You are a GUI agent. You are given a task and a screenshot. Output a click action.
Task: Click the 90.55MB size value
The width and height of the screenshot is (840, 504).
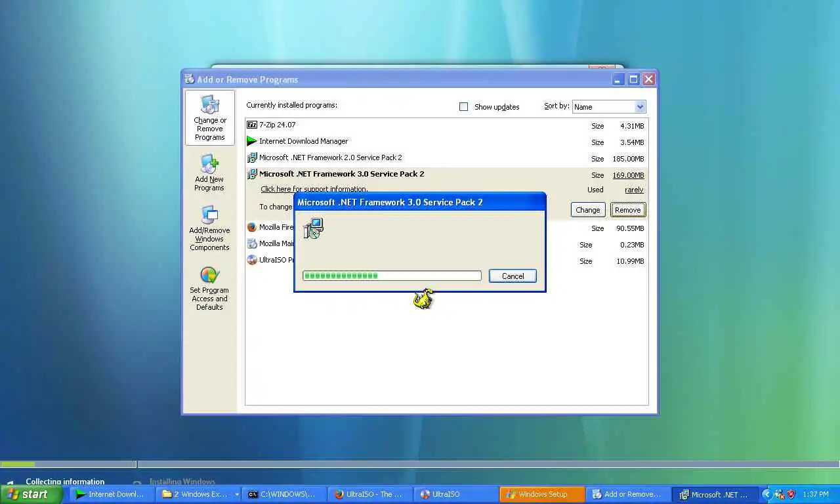(x=630, y=228)
